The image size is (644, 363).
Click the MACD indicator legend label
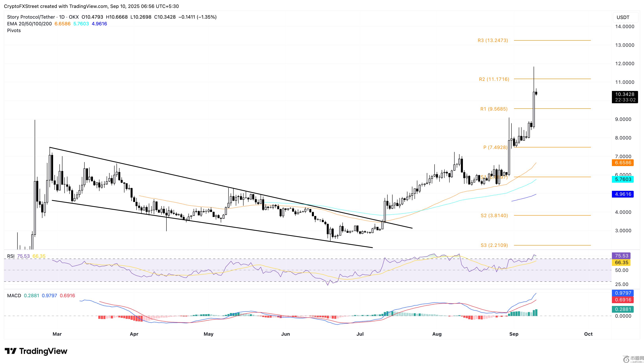(14, 295)
